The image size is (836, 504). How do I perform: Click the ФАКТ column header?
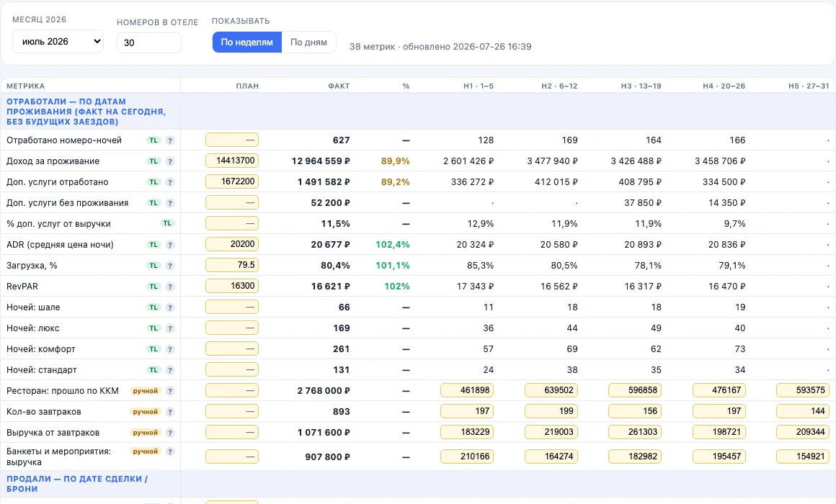click(339, 86)
